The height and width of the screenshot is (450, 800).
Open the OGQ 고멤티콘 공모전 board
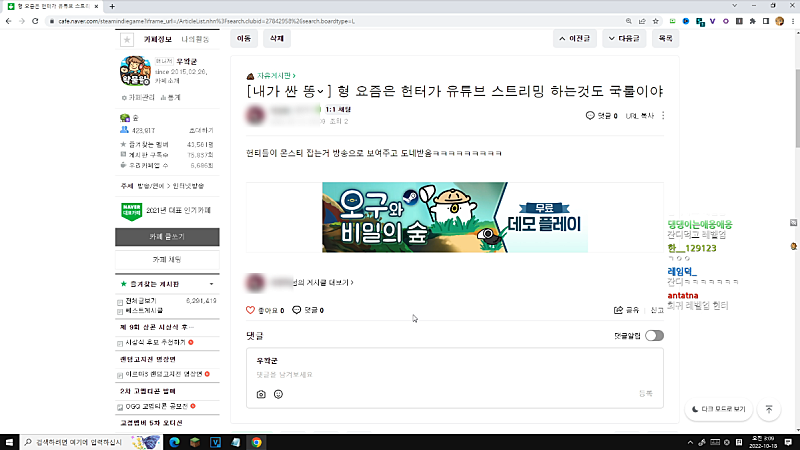click(x=157, y=407)
